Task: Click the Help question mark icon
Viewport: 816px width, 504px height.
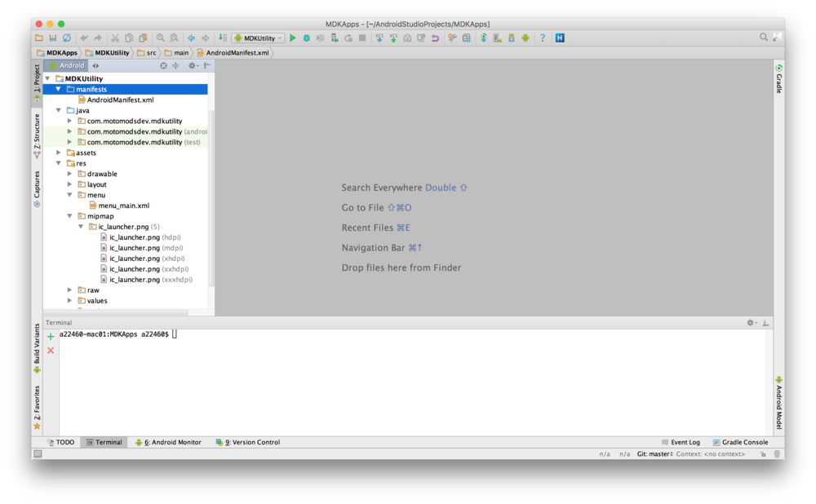Action: tap(543, 38)
